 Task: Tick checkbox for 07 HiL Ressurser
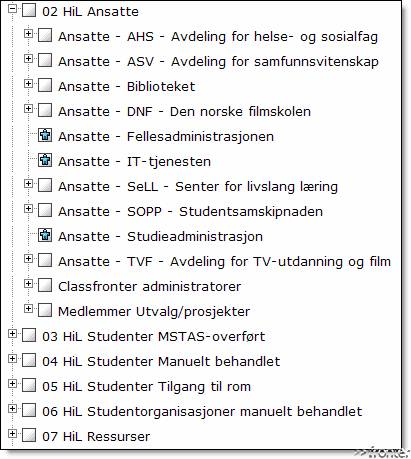[x=29, y=435]
